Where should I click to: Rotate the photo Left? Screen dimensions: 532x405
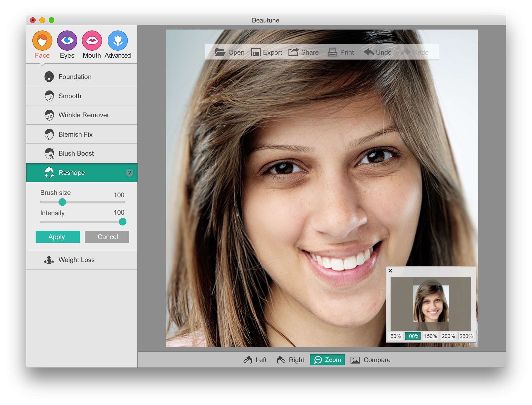coord(255,360)
